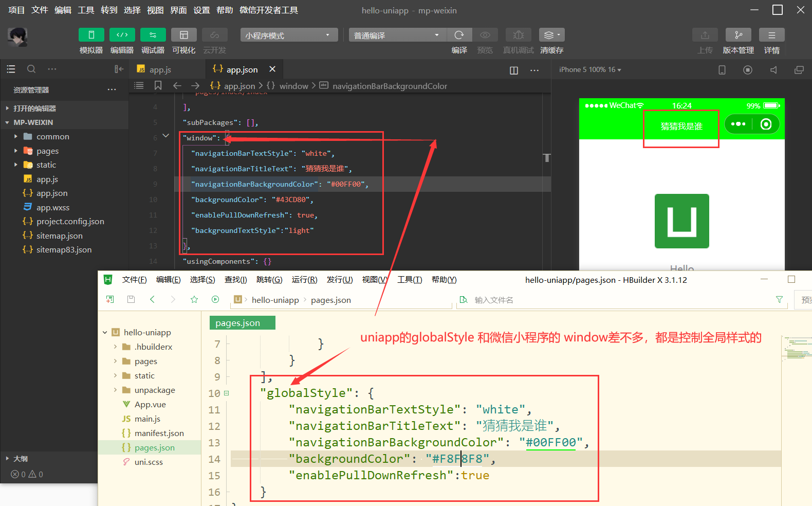This screenshot has height=506, width=812.
Task: Click the save icon in HBuilder X toolbar
Action: tap(131, 299)
